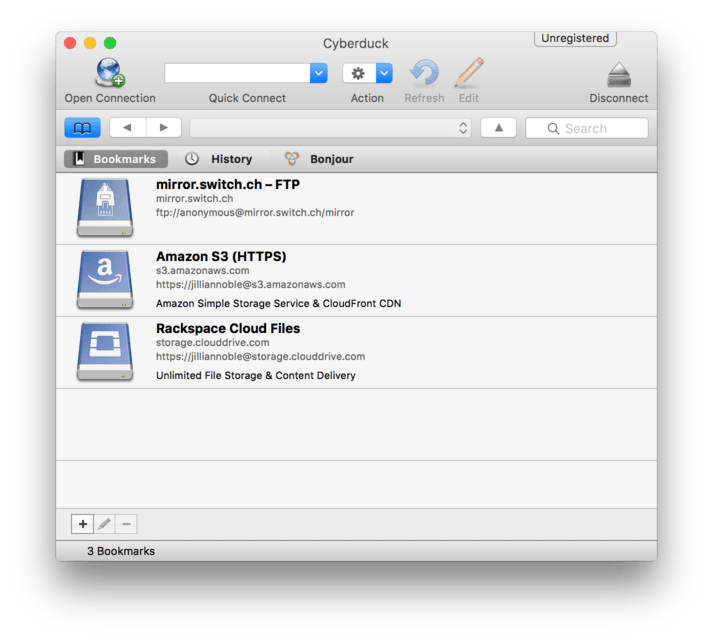713x641 pixels.
Task: Open the Action menu dropdown arrow
Action: (x=384, y=73)
